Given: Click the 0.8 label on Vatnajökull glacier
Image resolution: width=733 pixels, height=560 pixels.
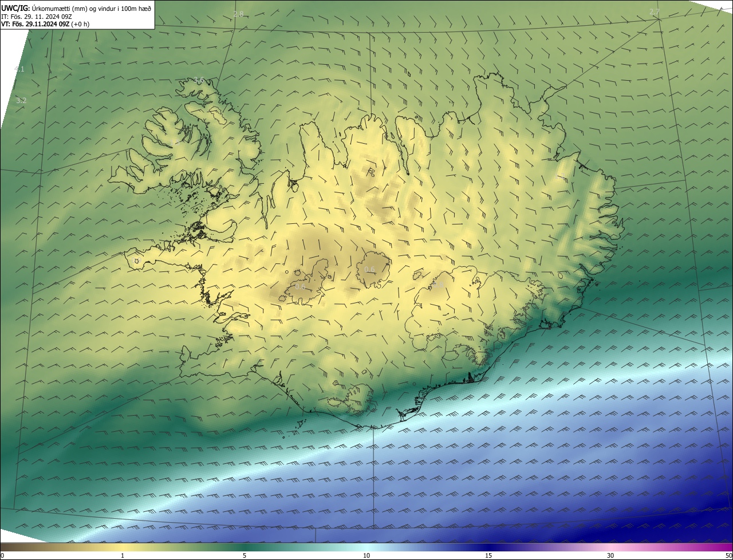Looking at the screenshot, I should [x=439, y=284].
